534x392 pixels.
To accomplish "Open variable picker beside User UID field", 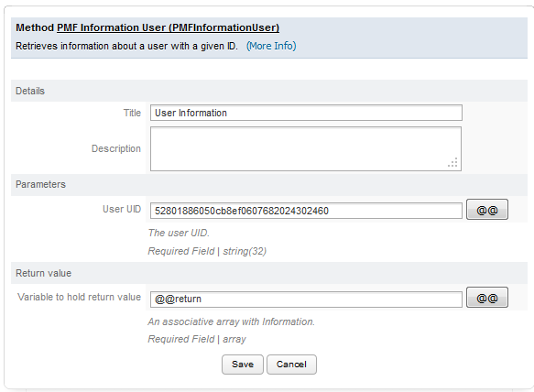I will point(487,210).
